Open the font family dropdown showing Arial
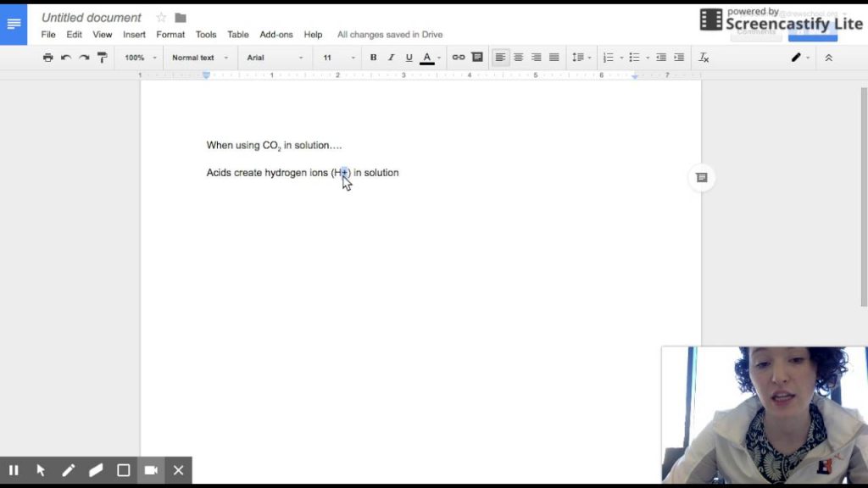 click(273, 57)
